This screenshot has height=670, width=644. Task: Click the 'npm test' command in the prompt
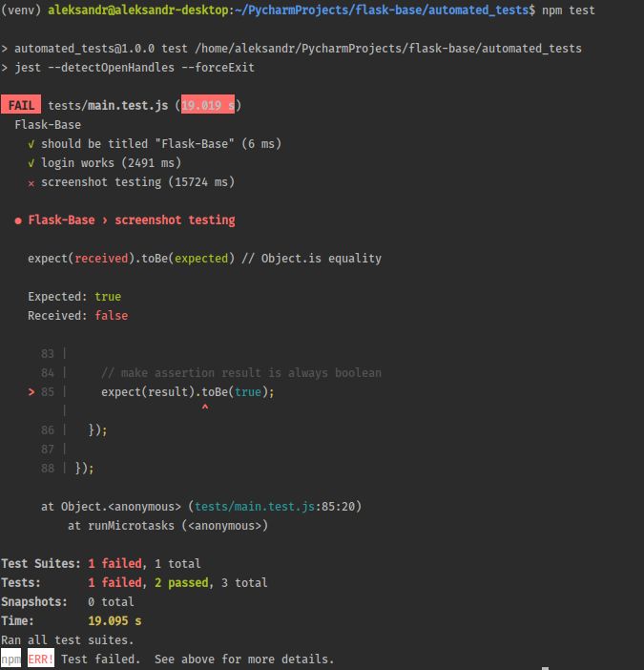click(569, 10)
